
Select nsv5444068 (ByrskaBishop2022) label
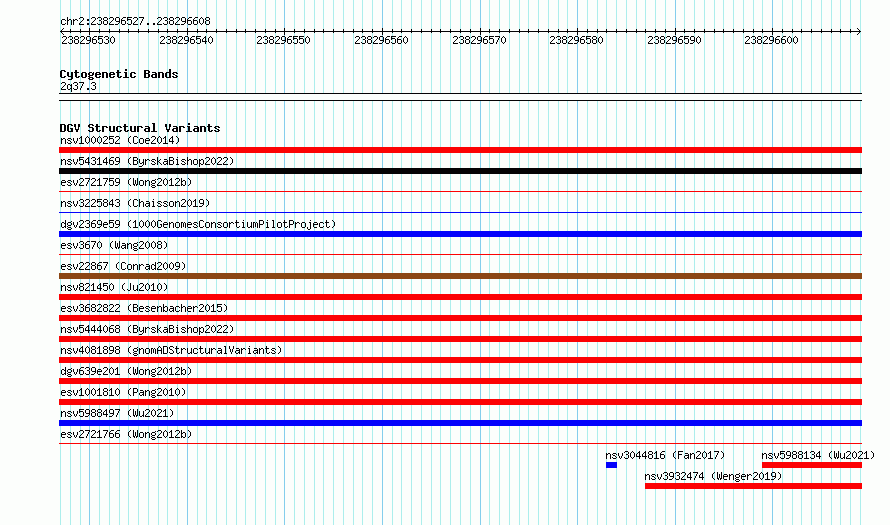coord(147,329)
